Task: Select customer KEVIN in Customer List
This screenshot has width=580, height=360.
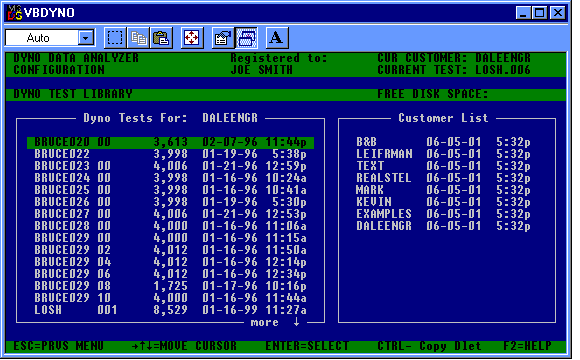Action: [x=443, y=202]
